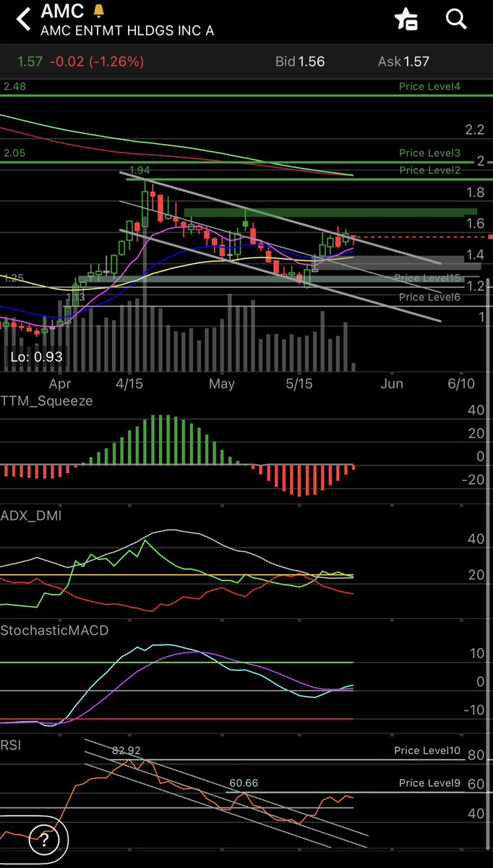Go back using the left chevron
The width and height of the screenshot is (493, 868).
(x=24, y=19)
